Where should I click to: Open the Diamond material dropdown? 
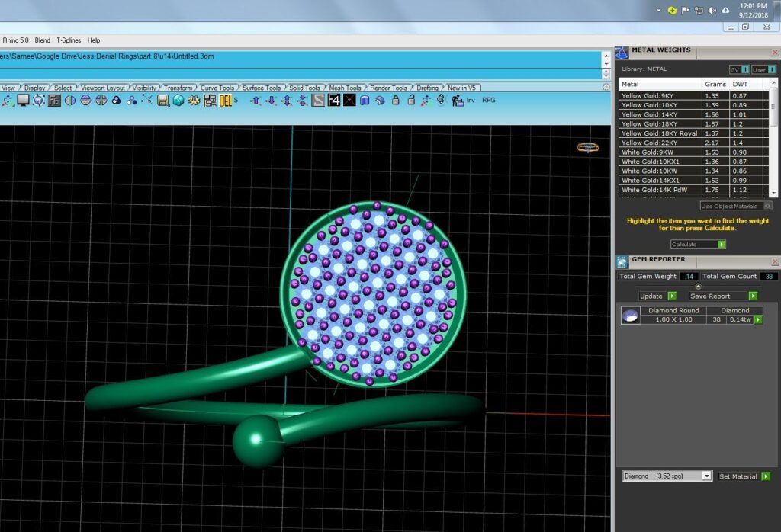tap(667, 476)
